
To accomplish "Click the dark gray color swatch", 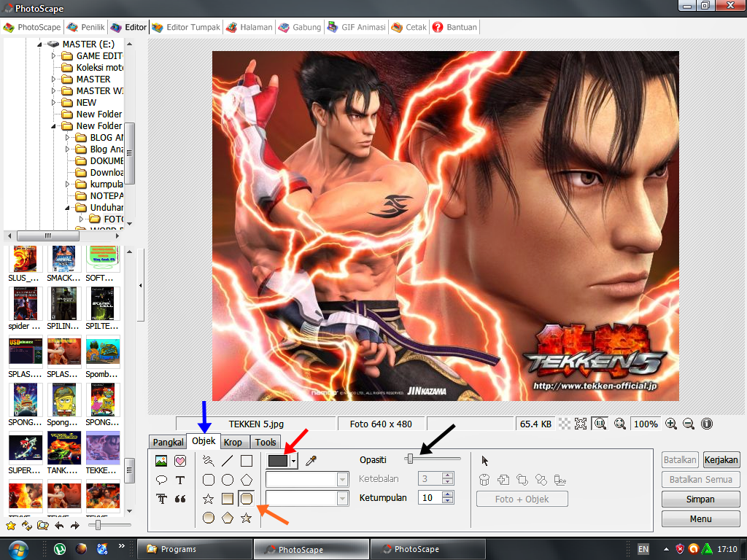I will pyautogui.click(x=278, y=461).
